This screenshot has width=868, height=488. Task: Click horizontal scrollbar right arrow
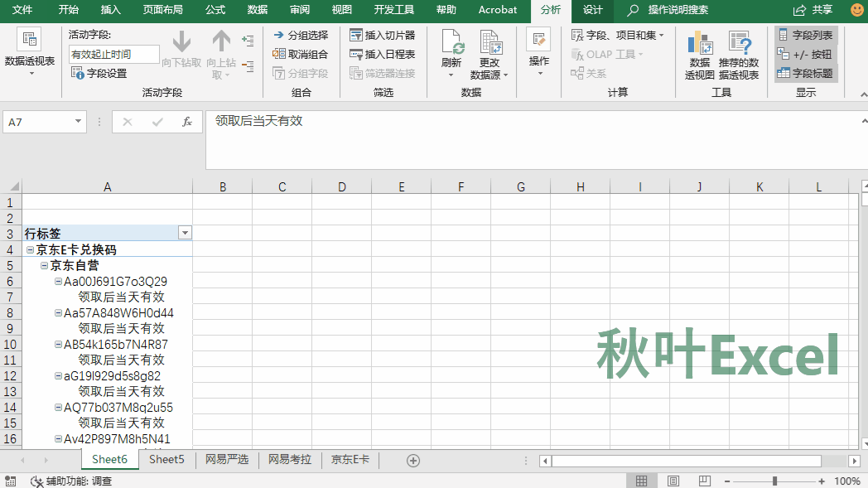point(854,461)
